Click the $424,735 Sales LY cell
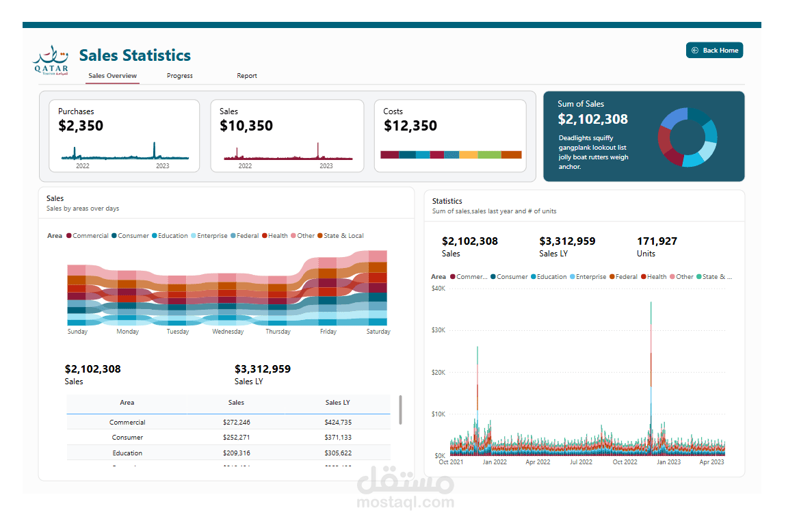This screenshot has height=521, width=812. pos(338,422)
